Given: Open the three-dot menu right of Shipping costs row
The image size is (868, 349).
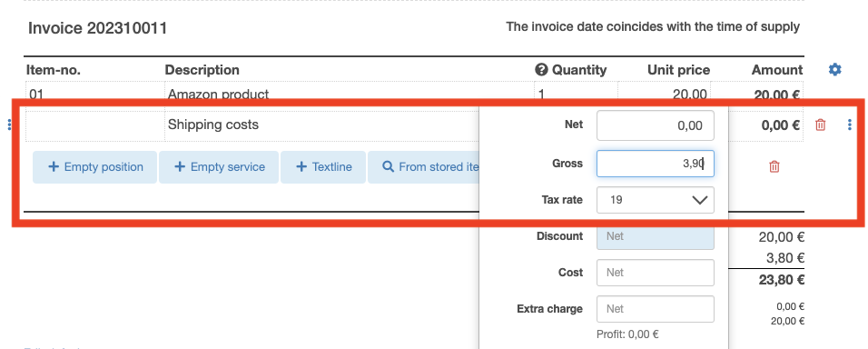Looking at the screenshot, I should (x=850, y=125).
